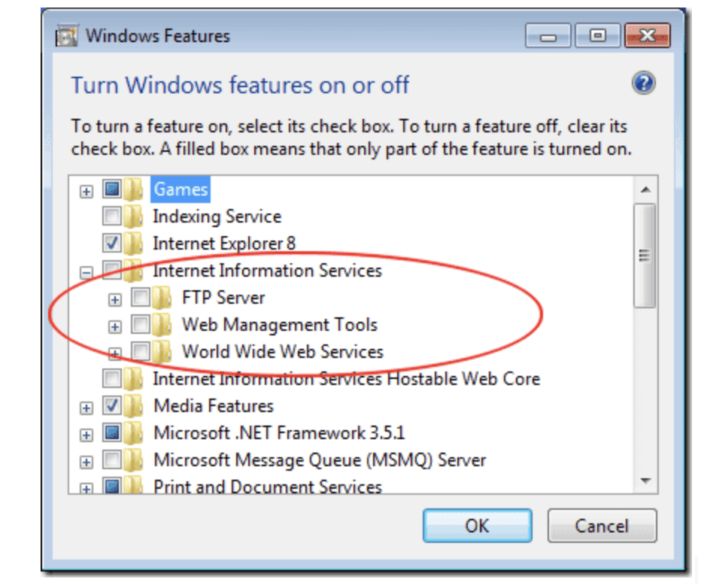
Task: Enable the World Wide Web Services checkbox
Action: tap(140, 352)
